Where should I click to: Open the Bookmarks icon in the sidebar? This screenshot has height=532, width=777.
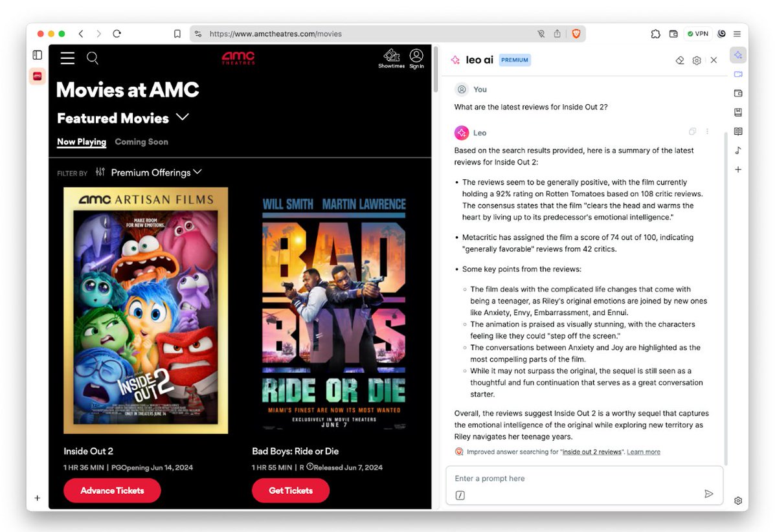[738, 113]
